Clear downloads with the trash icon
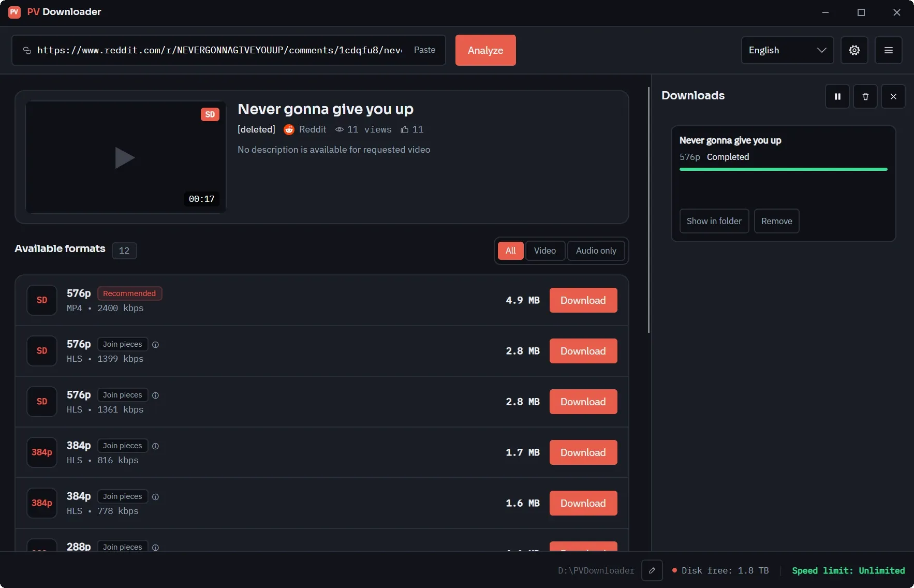The height and width of the screenshot is (588, 914). pyautogui.click(x=865, y=96)
